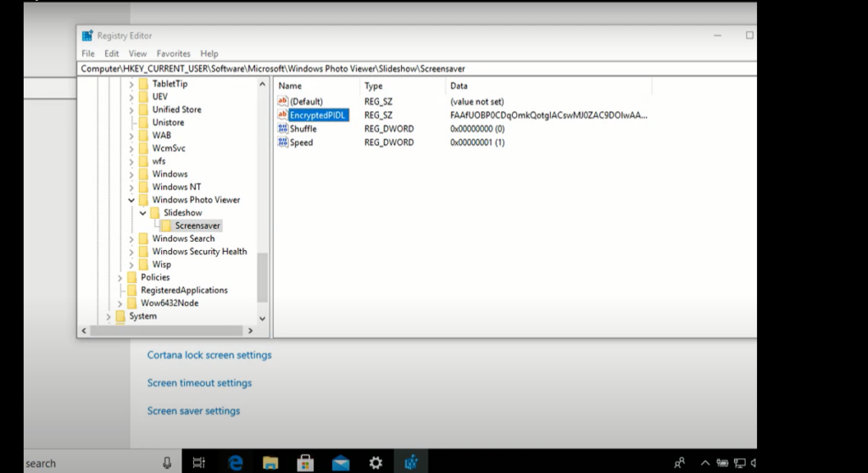
Task: Select the Screensaver folder icon in tree
Action: tap(167, 225)
